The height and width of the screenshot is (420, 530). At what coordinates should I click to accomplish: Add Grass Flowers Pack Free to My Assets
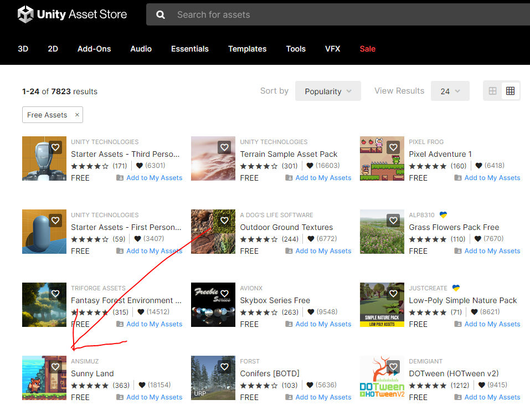tap(492, 250)
